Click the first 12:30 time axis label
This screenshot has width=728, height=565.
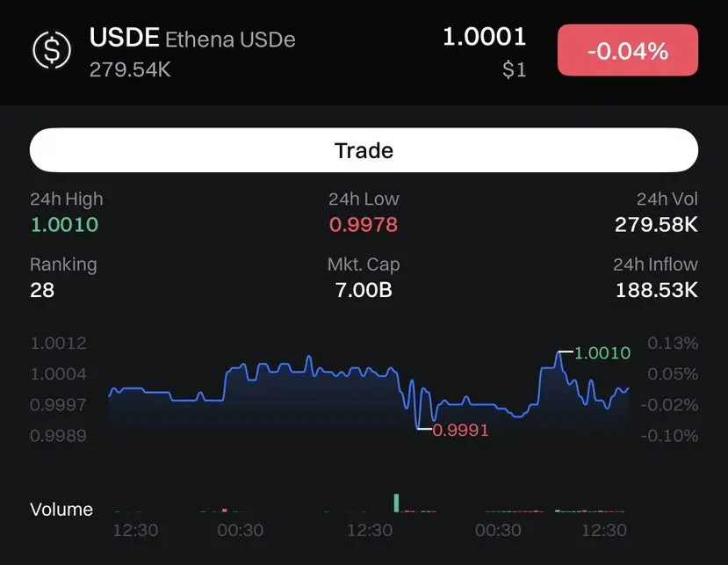pos(135,530)
